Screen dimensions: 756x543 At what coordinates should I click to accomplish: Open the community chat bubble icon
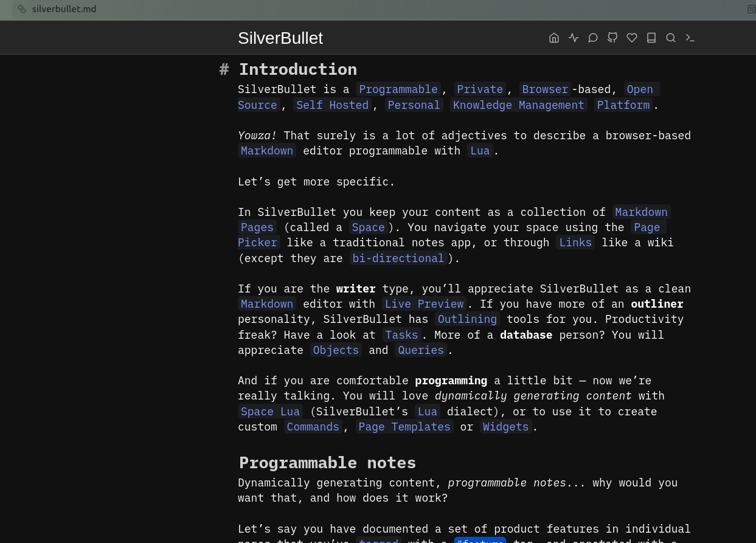click(592, 38)
